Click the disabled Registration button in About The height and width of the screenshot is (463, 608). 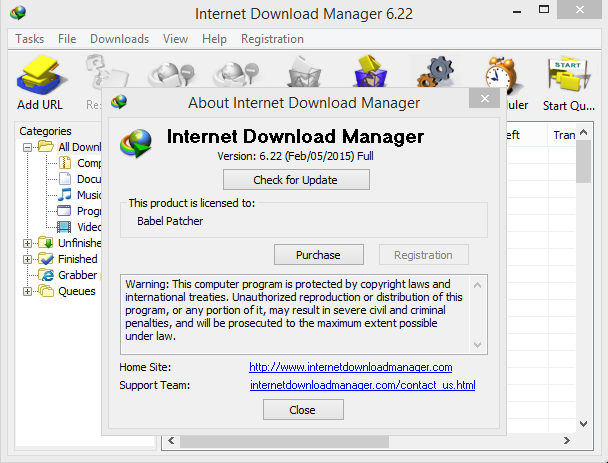pyautogui.click(x=424, y=255)
